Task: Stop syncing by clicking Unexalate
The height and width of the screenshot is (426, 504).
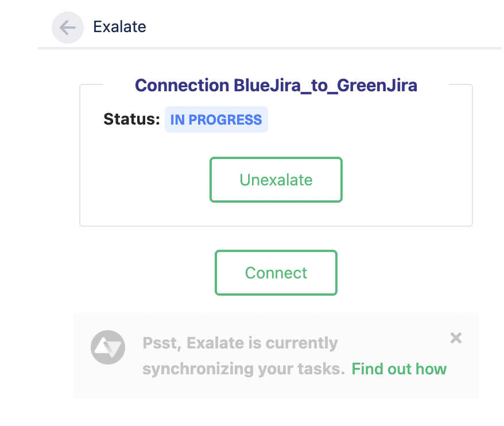Action: point(276,179)
